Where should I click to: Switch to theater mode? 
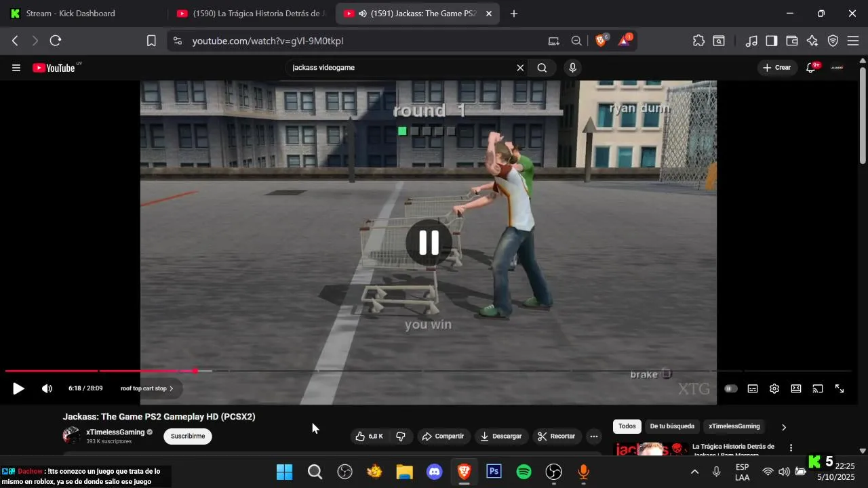pos(796,389)
